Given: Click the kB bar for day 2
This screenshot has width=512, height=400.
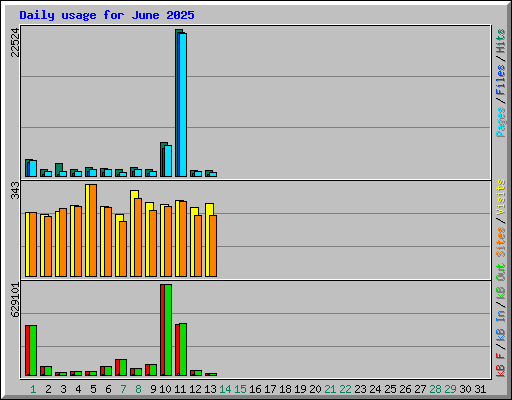Looking at the screenshot, I should 46,371.
